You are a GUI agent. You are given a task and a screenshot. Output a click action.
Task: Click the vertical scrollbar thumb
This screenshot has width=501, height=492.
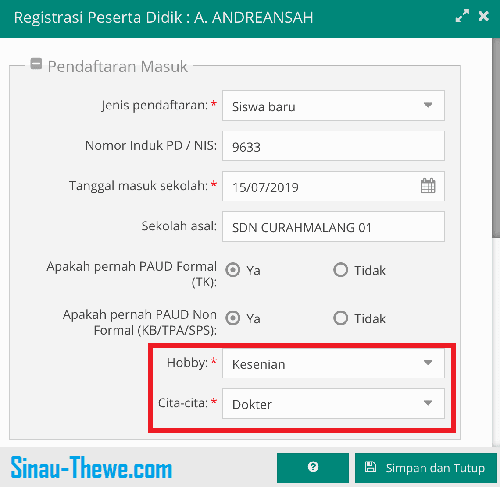point(496,138)
